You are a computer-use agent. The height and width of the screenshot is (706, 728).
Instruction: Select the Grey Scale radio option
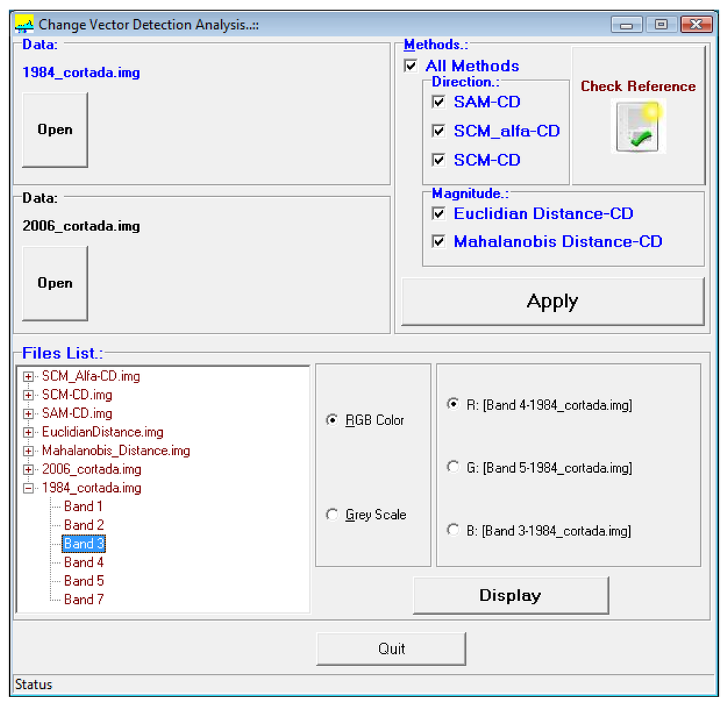(332, 514)
